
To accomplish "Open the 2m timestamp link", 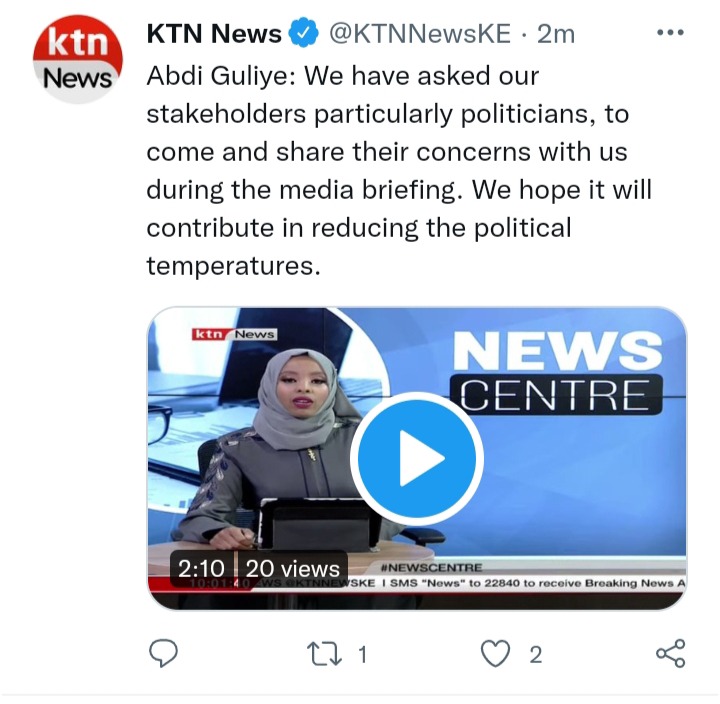I will 556,34.
